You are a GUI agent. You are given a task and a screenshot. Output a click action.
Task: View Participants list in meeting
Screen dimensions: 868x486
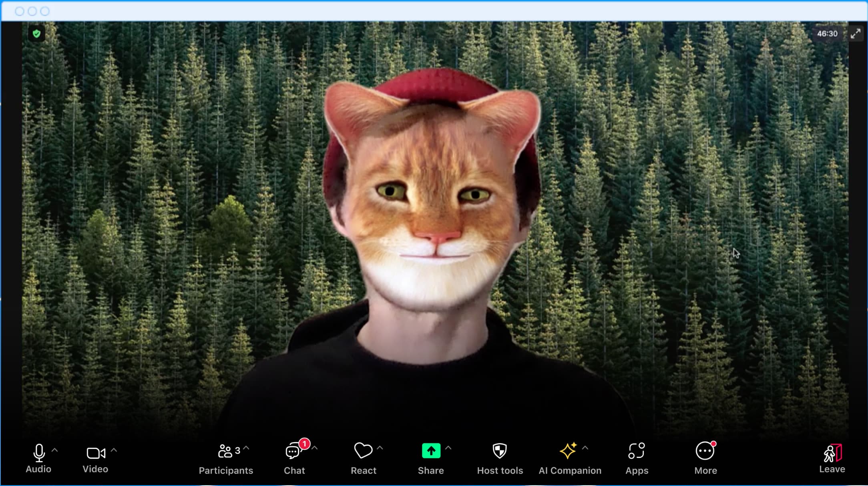coord(226,458)
